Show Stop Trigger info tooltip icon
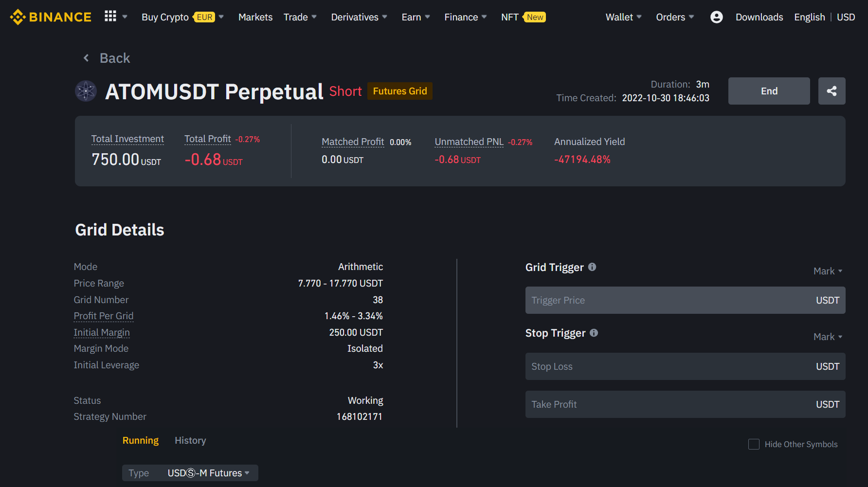 tap(594, 333)
